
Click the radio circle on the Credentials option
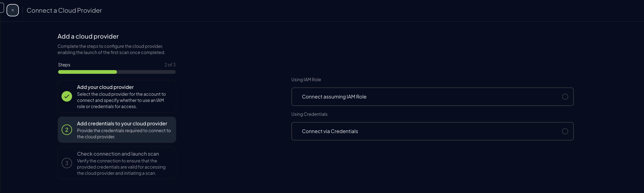click(565, 131)
